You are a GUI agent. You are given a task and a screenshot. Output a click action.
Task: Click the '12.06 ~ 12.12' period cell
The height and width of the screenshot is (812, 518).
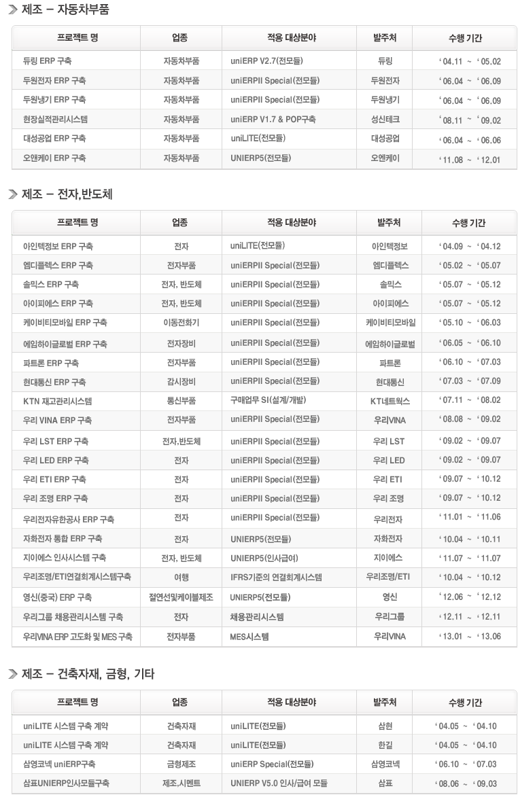point(470,597)
